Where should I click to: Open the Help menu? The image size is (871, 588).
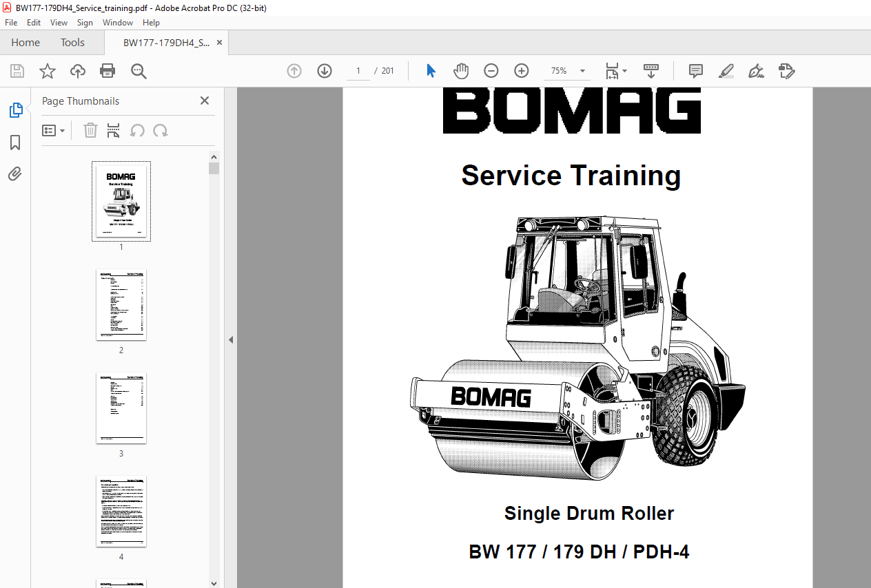point(151,23)
